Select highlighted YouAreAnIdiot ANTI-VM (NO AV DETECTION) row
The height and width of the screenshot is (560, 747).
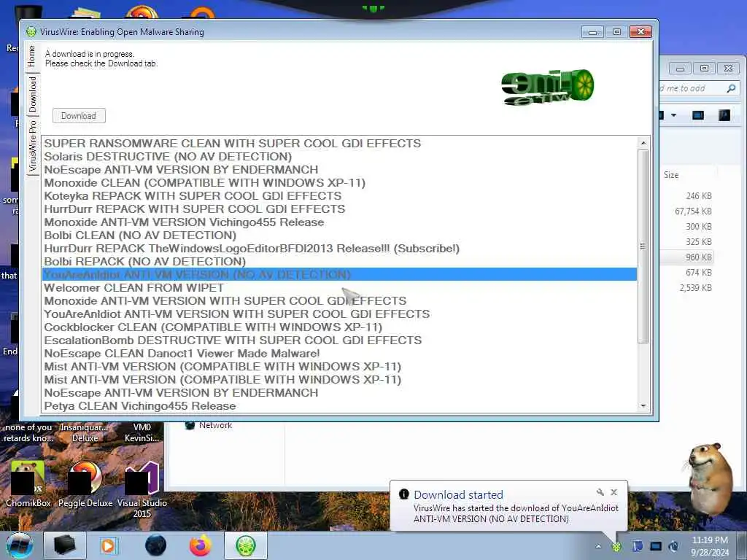coord(339,275)
